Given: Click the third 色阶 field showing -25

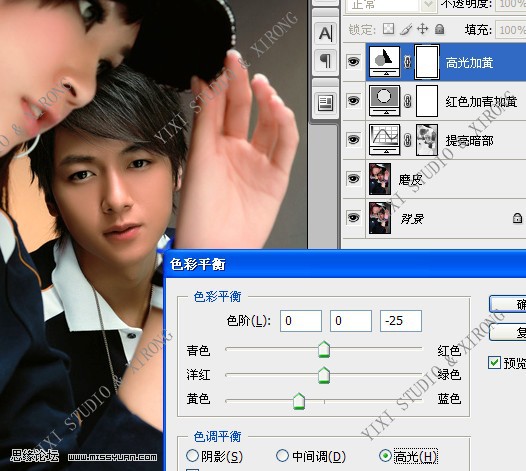Looking at the screenshot, I should pos(401,321).
